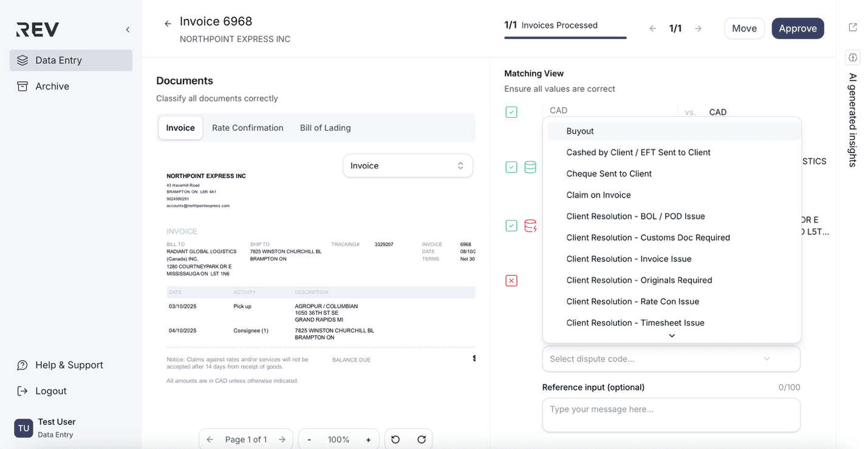Click the Move button
Image resolution: width=868 pixels, height=449 pixels.
[743, 29]
